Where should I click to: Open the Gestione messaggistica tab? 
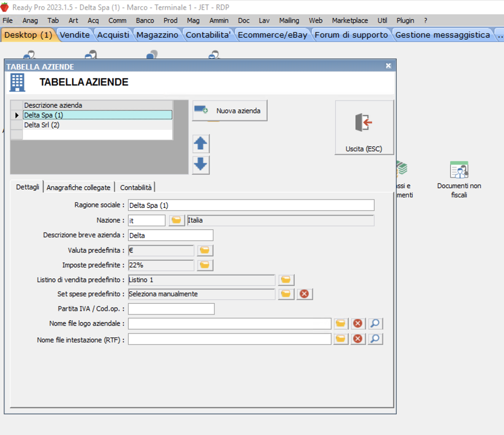point(442,35)
